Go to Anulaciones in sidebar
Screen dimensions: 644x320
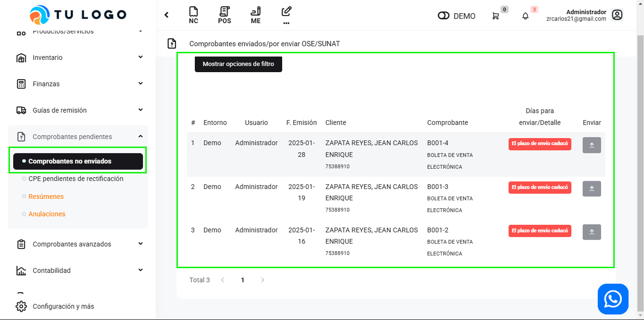click(47, 214)
